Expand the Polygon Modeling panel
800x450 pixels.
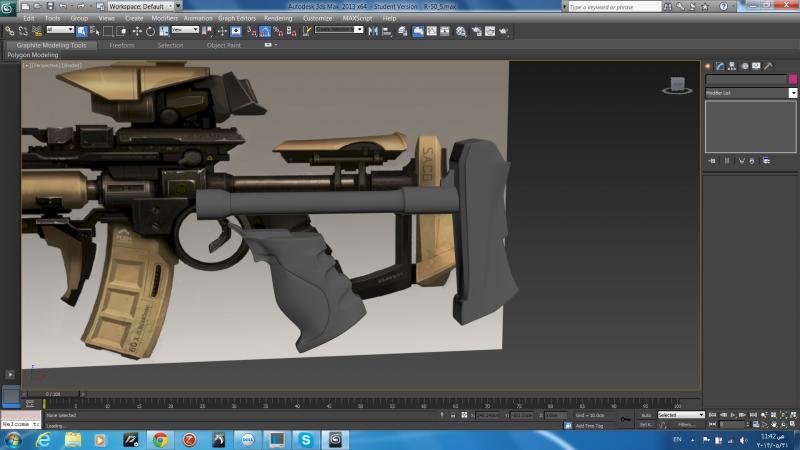point(33,55)
